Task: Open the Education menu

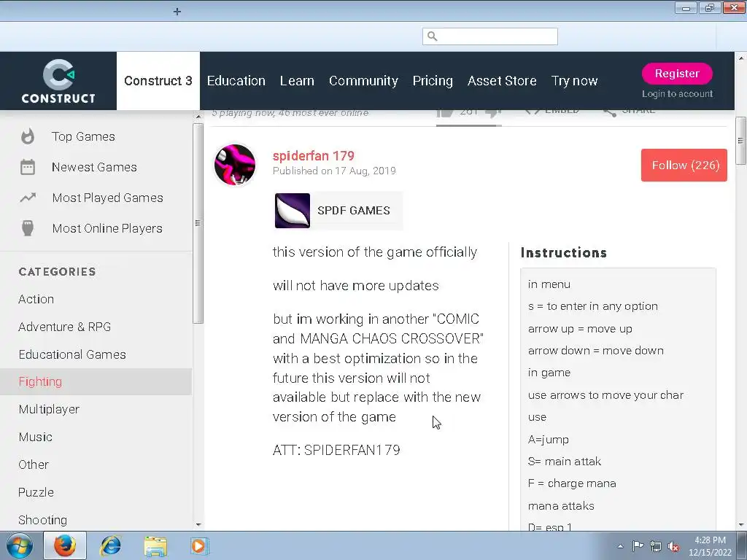Action: pyautogui.click(x=236, y=81)
